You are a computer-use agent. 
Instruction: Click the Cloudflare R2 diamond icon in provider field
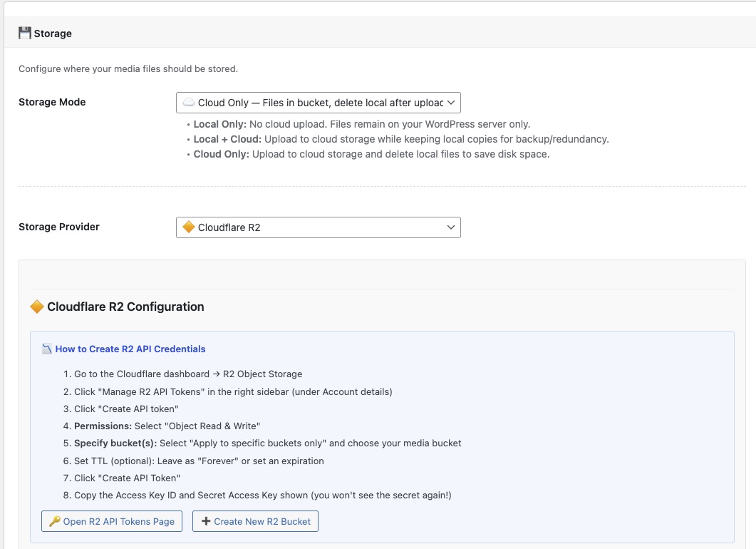[x=189, y=227]
